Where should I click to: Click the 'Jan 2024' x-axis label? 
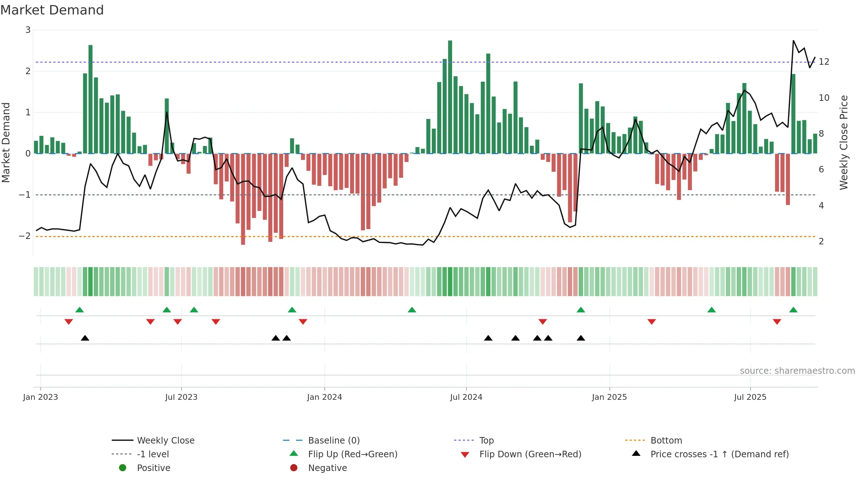point(324,397)
